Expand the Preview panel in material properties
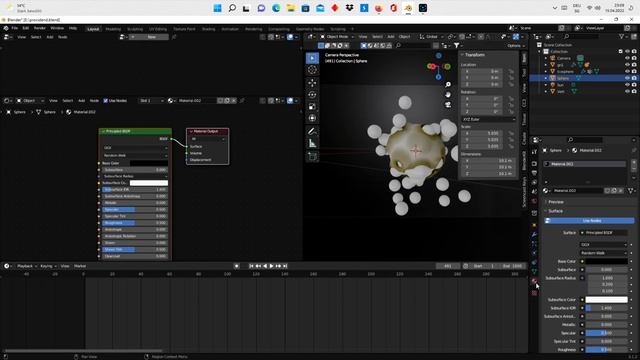Viewport: 640px width, 360px height. pos(556,202)
